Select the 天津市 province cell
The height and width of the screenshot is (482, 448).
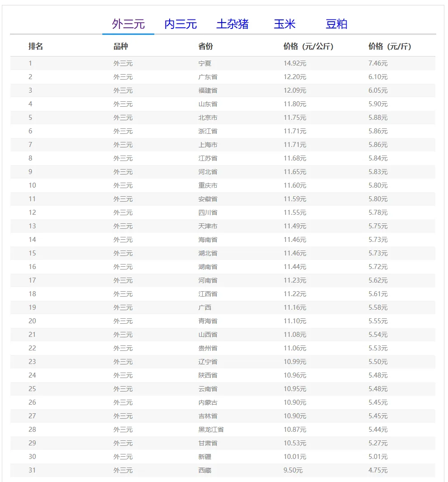(x=208, y=226)
